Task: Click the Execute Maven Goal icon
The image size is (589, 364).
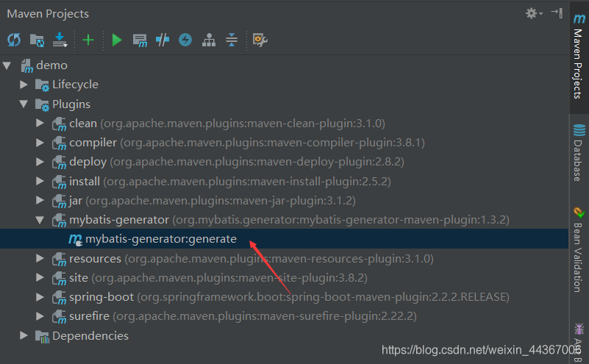Action: [140, 40]
